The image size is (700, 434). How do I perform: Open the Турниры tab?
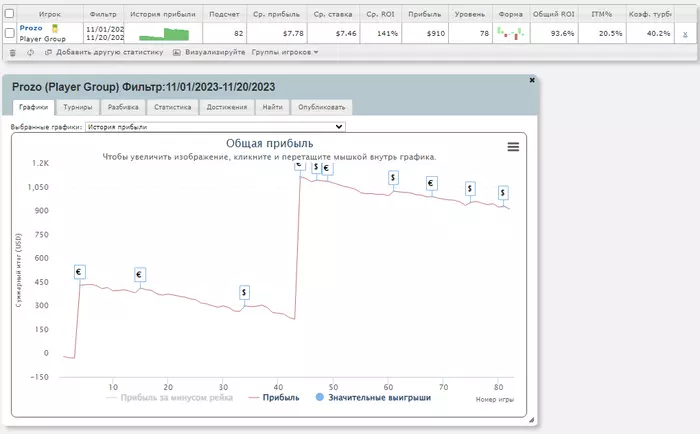click(78, 107)
